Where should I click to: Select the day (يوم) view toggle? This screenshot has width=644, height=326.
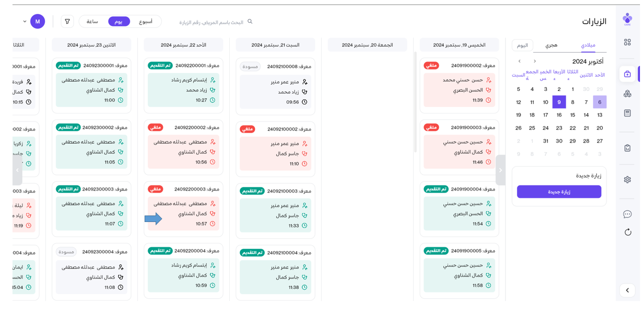[119, 21]
